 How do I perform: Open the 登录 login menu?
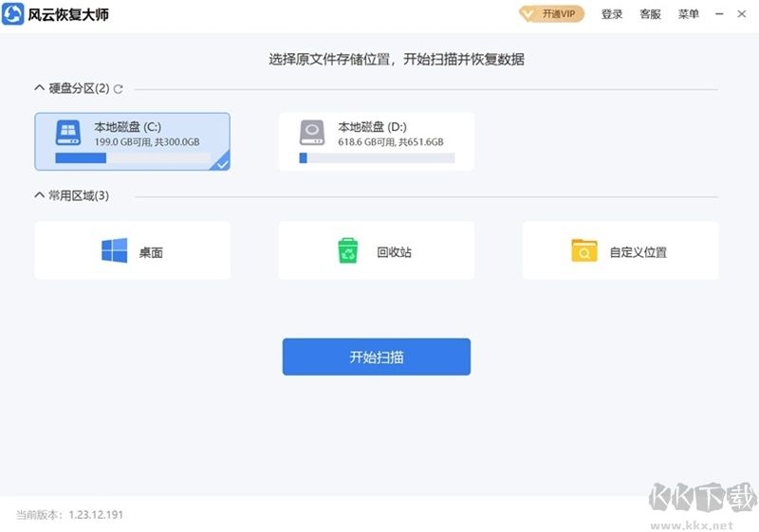pos(612,14)
